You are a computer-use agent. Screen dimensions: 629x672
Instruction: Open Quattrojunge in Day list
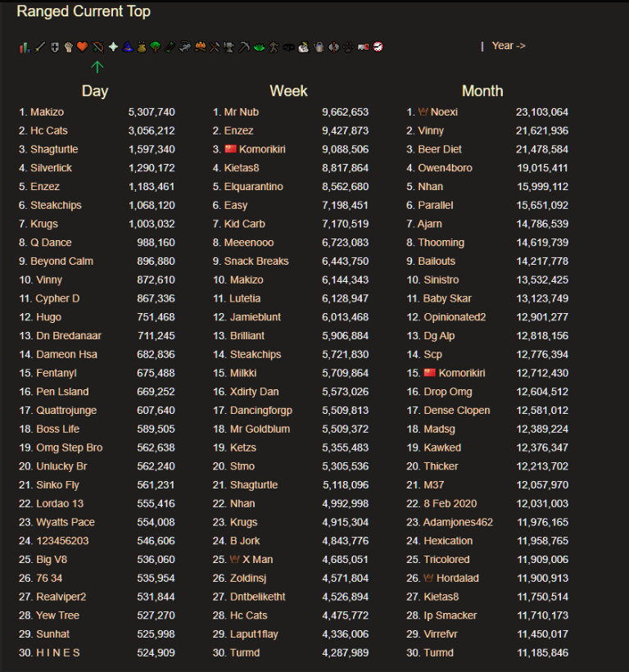[x=66, y=410]
